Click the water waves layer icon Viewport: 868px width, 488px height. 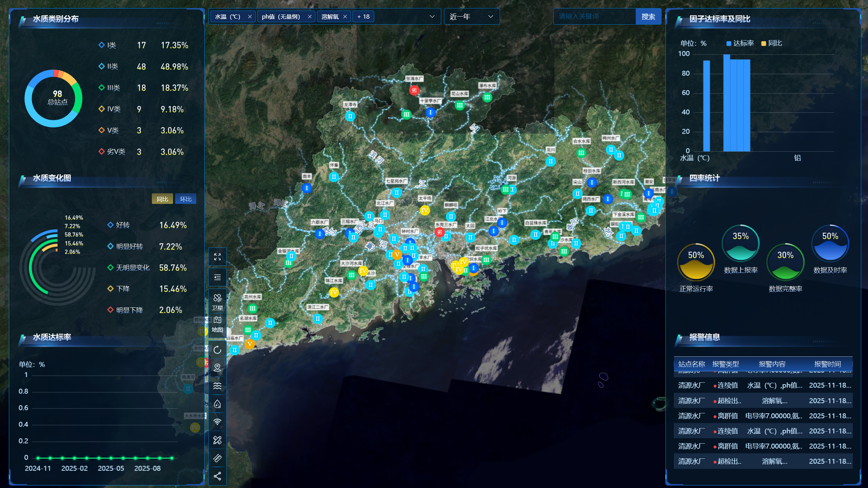coord(217,386)
